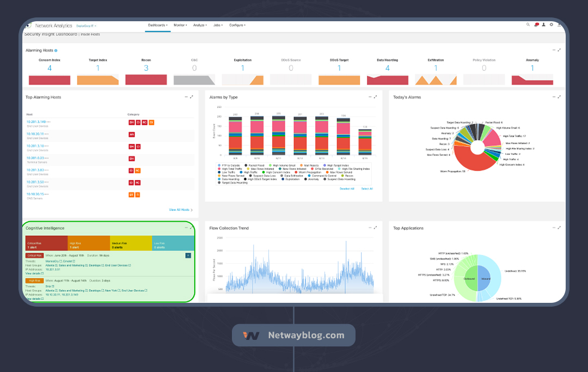This screenshot has width=588, height=372.
Task: Open the user profile icon in header
Action: pos(543,25)
